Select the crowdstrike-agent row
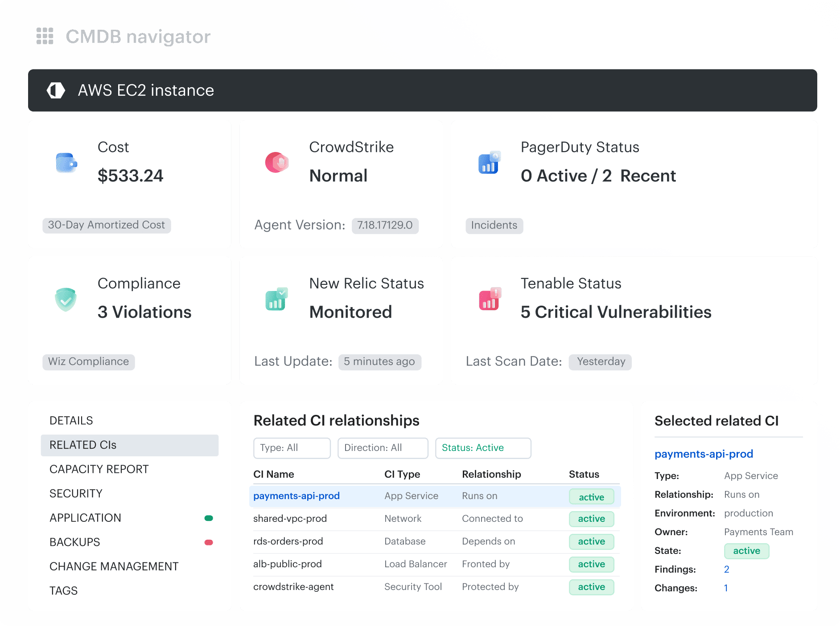The image size is (840, 635). (x=436, y=587)
